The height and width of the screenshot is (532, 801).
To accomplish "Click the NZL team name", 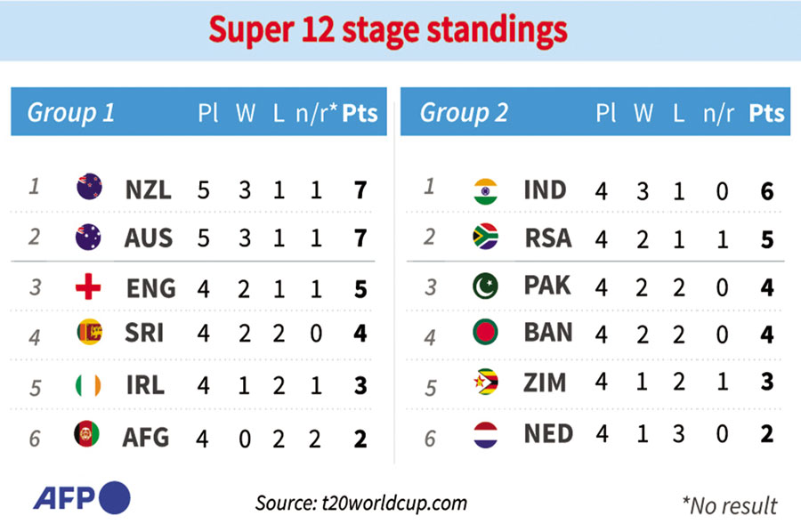I will click(149, 189).
